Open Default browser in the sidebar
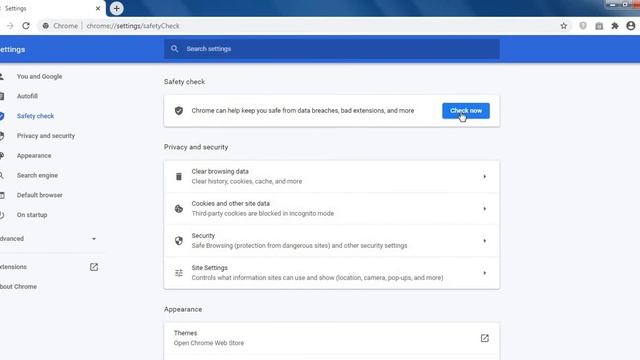This screenshot has width=640, height=360. click(40, 195)
